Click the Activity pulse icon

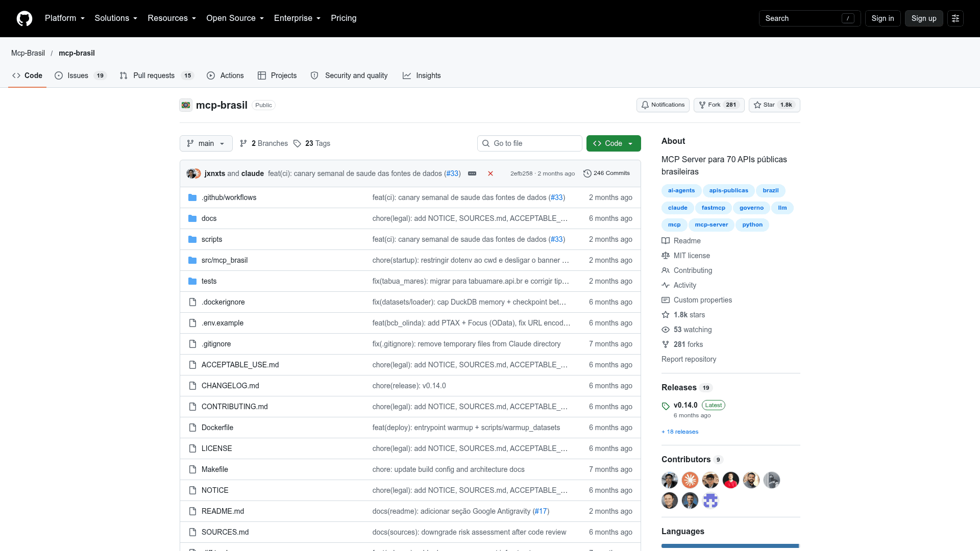pyautogui.click(x=666, y=285)
